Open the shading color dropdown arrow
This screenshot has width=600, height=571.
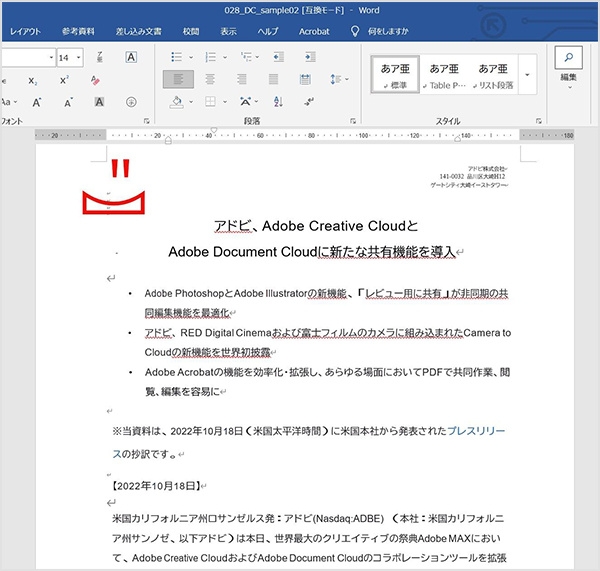191,102
